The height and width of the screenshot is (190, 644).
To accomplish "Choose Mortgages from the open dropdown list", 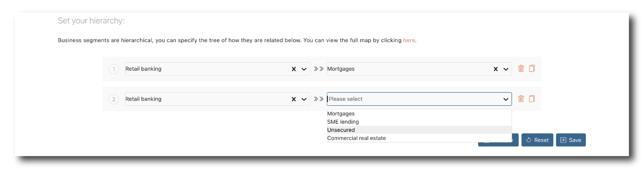I will [341, 114].
